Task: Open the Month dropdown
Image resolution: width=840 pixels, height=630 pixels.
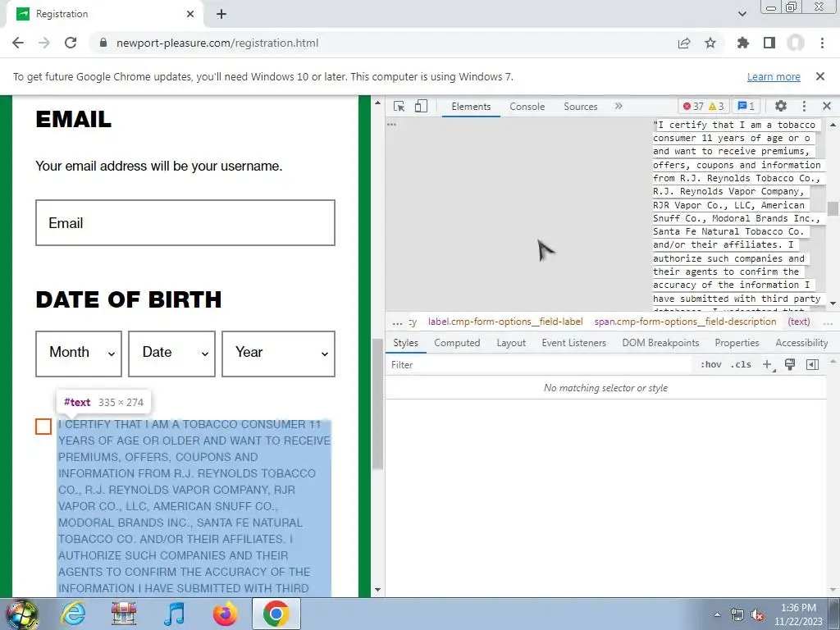Action: (x=79, y=354)
